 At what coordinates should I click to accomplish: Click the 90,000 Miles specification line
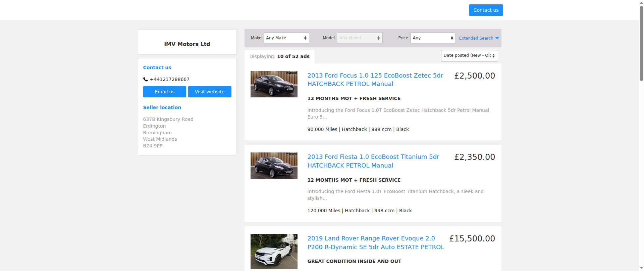pyautogui.click(x=358, y=130)
